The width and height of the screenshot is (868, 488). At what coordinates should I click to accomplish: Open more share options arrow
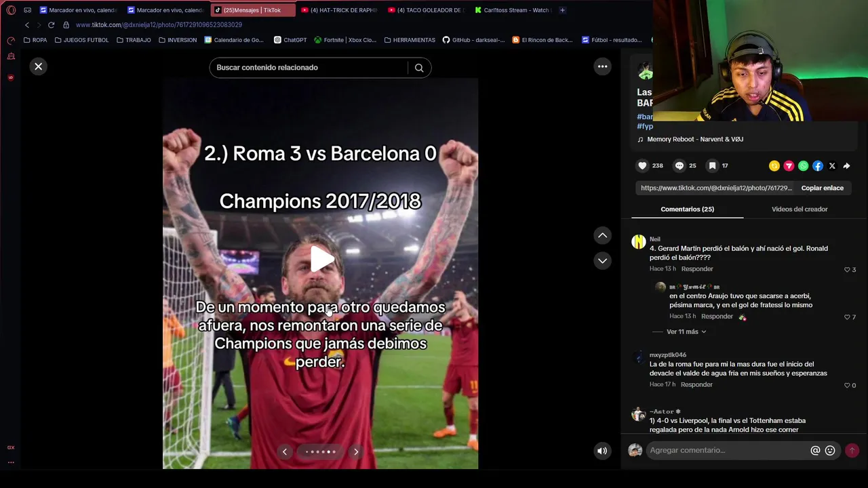pos(846,165)
